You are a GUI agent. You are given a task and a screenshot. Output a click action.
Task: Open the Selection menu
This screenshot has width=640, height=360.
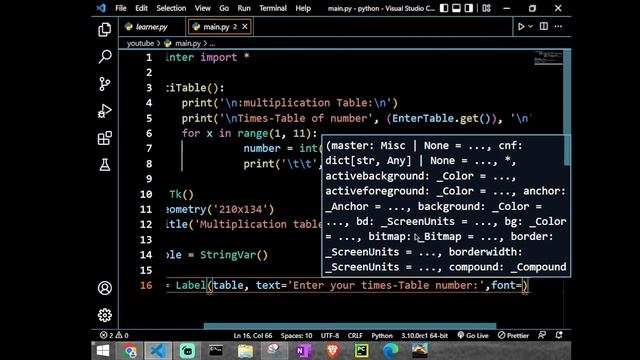pyautogui.click(x=171, y=8)
